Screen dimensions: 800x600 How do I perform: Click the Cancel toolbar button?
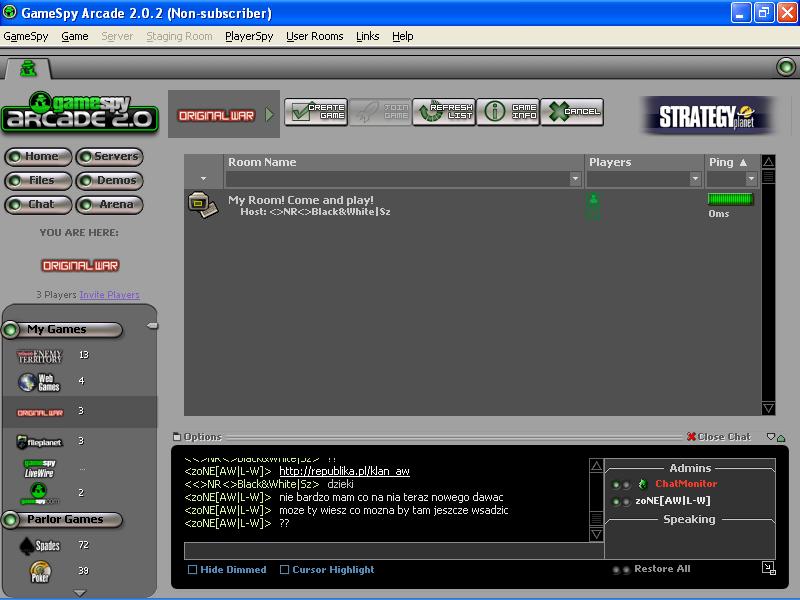[572, 112]
